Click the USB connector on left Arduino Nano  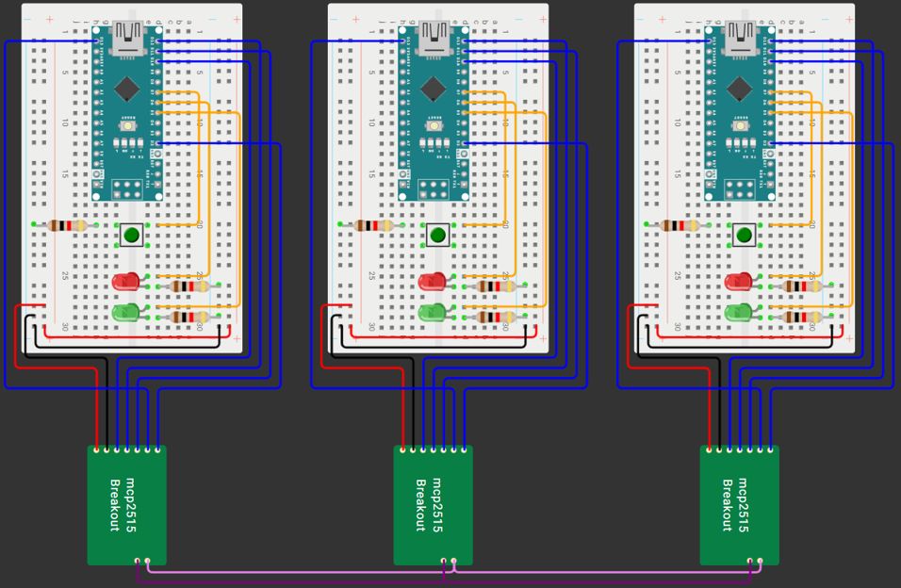127,38
